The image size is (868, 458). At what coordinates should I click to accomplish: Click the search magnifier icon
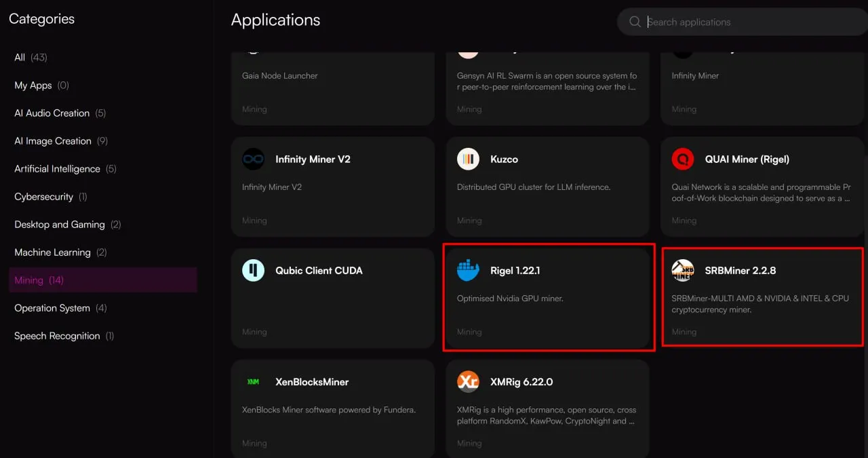pyautogui.click(x=635, y=22)
